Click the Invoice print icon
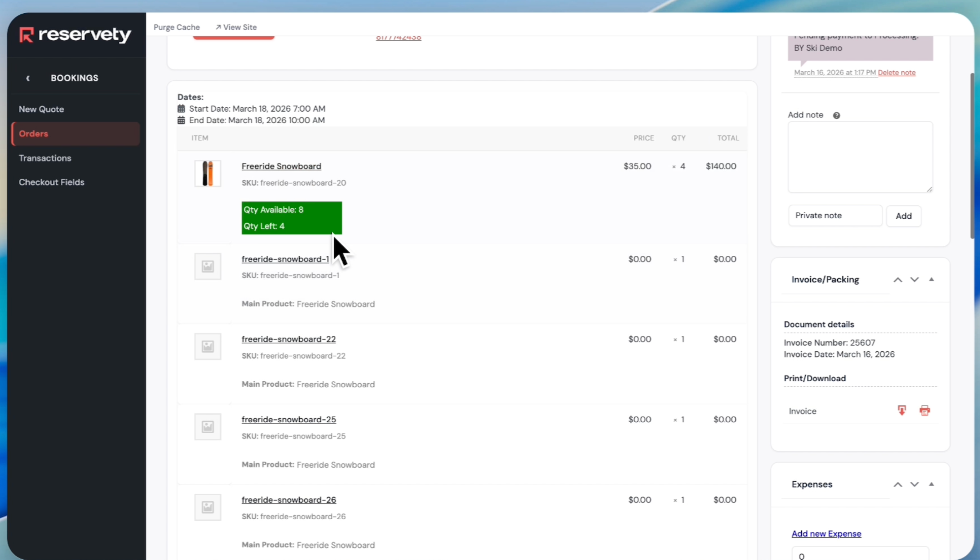The width and height of the screenshot is (980, 560). (924, 411)
